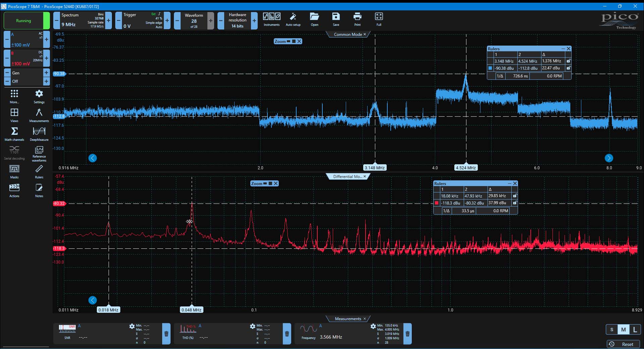The width and height of the screenshot is (644, 349).
Task: Open Reference waveforms
Action: click(39, 154)
